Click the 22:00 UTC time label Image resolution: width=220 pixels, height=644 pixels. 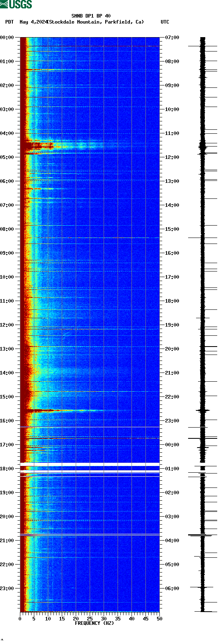(x=172, y=397)
